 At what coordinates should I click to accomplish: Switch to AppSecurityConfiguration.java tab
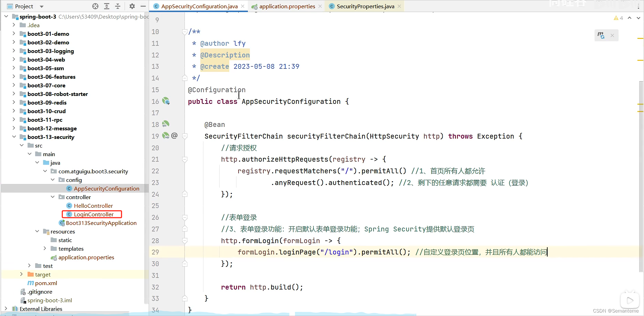[x=199, y=6]
